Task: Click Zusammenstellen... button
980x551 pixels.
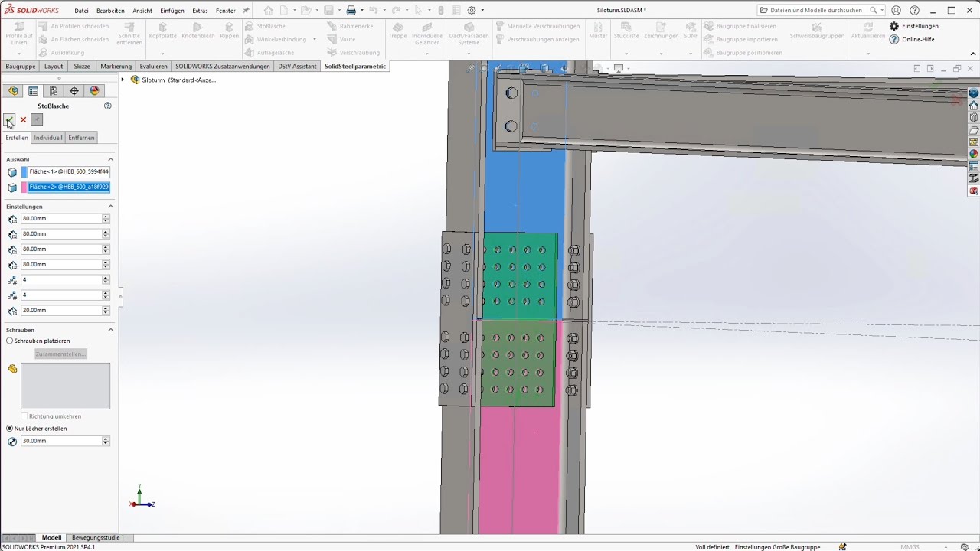Action: pyautogui.click(x=60, y=354)
